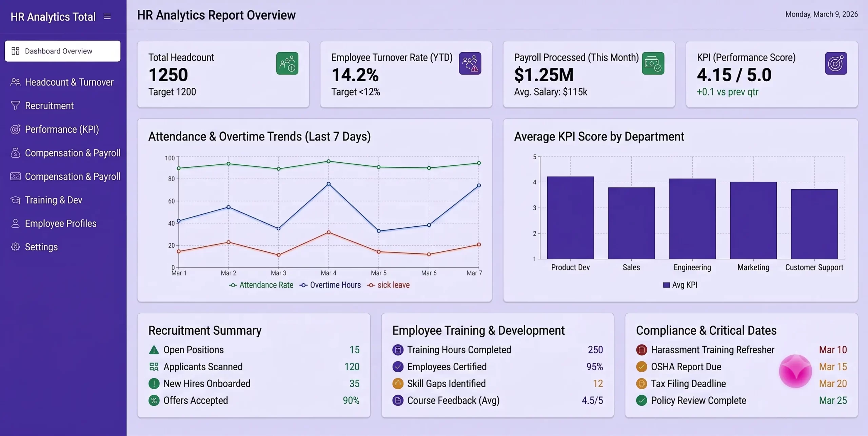Screen dimensions: 868x436
Task: Click the Headcount & Turnover people icon
Action: (x=15, y=82)
